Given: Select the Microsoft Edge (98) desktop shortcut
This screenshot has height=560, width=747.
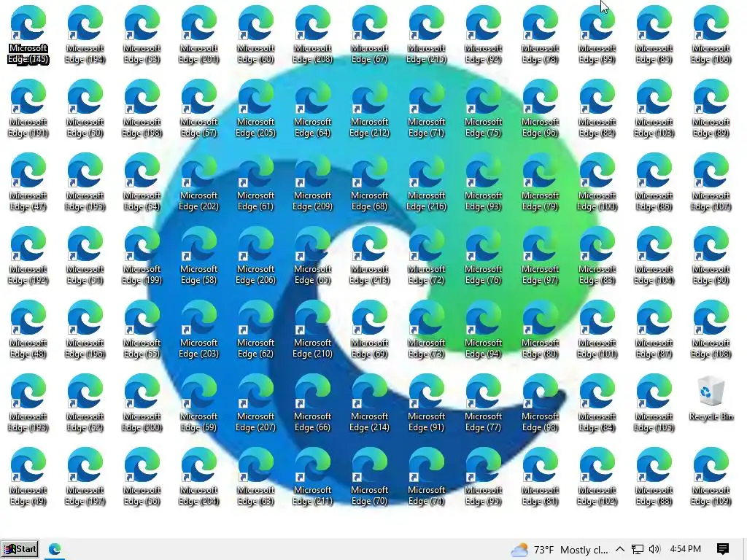Looking at the screenshot, I should (x=541, y=403).
